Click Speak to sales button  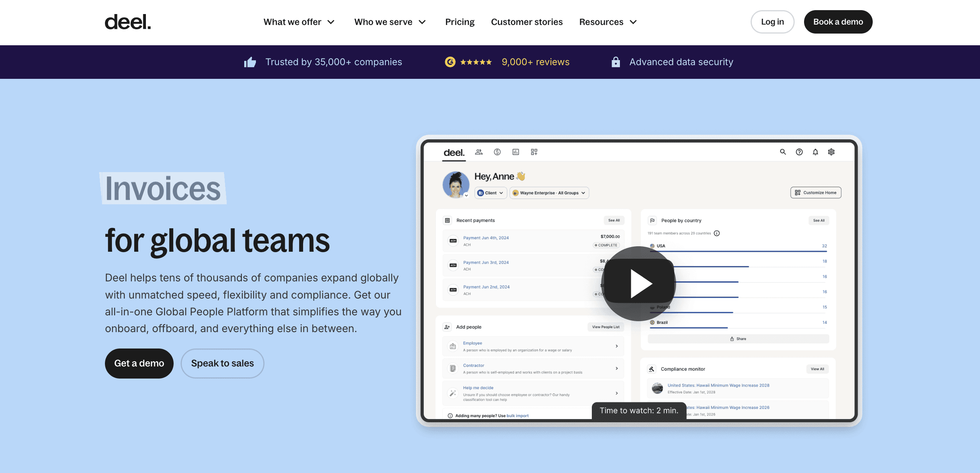tap(222, 363)
